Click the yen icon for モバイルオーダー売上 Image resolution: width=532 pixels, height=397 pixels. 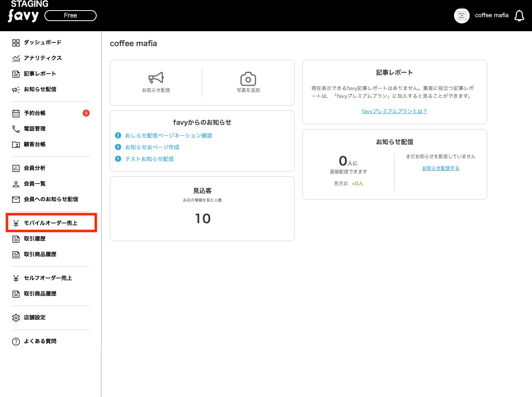(x=16, y=223)
